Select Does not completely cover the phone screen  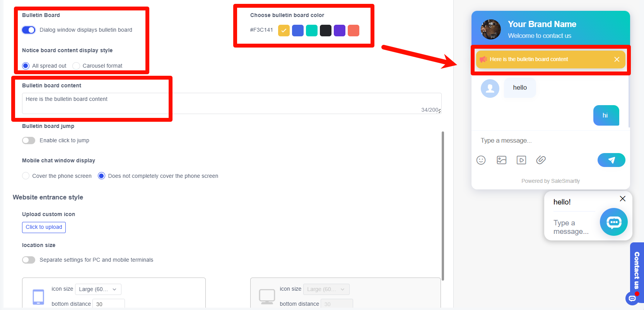tap(102, 176)
